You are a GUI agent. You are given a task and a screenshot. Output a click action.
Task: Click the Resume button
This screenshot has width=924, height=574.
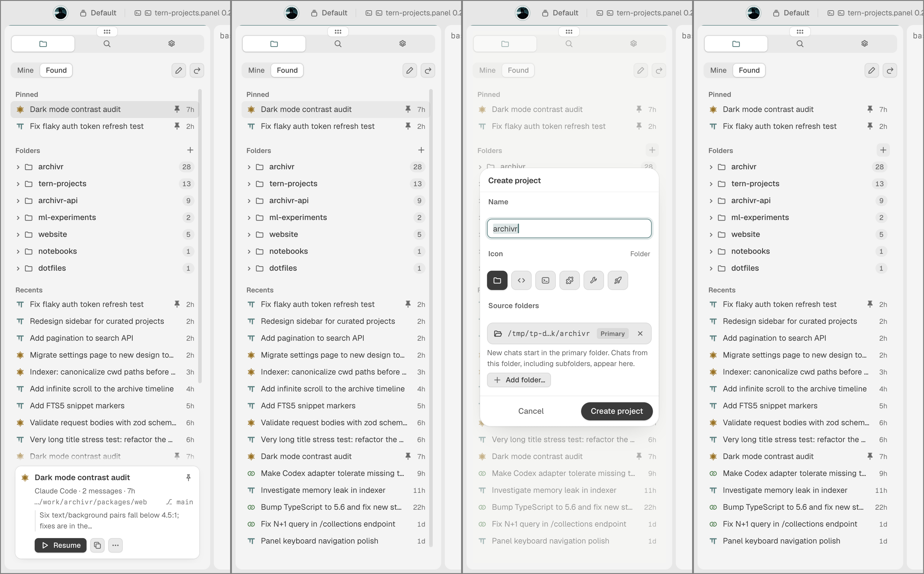[61, 545]
